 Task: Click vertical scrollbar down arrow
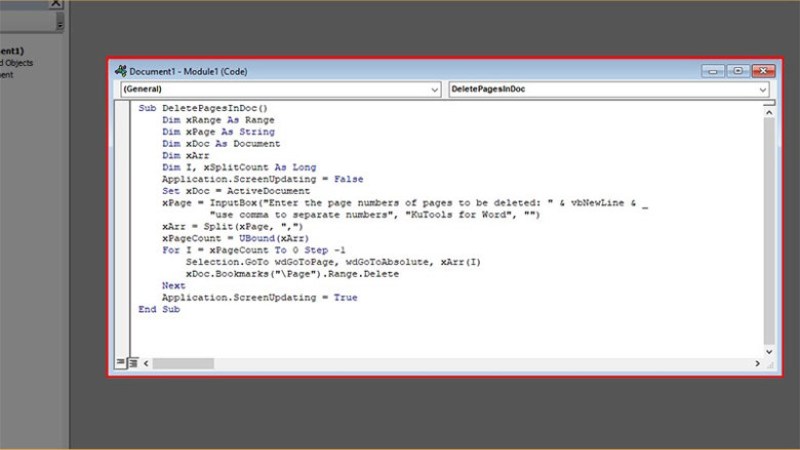pos(769,352)
